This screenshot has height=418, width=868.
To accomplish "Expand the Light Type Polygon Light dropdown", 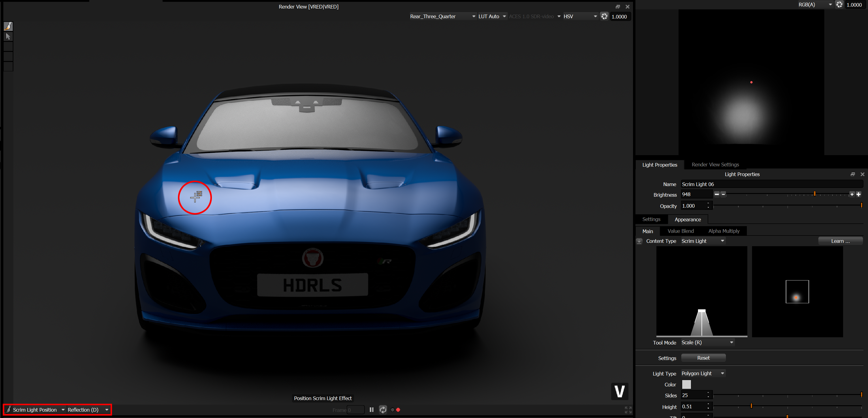I will pos(703,374).
